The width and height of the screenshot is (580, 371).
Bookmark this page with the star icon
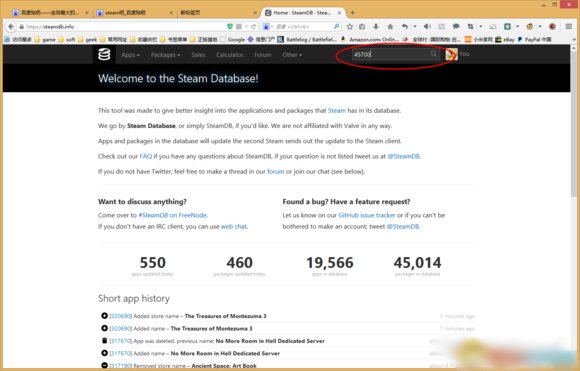350,27
